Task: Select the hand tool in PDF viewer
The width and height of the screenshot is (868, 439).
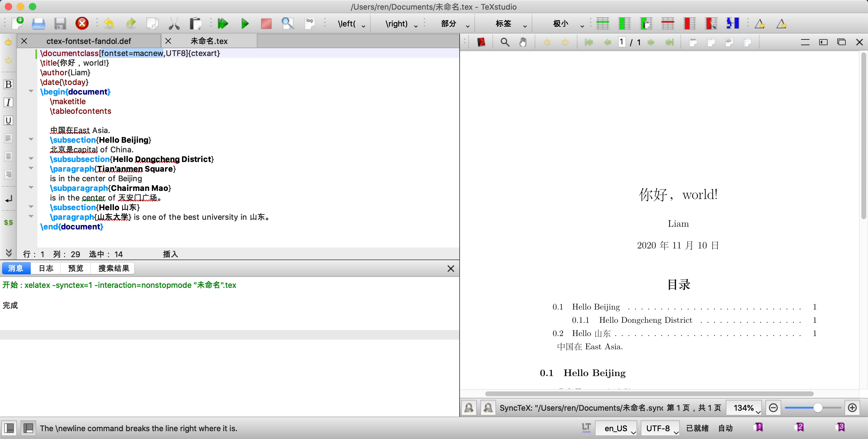Action: [x=523, y=42]
